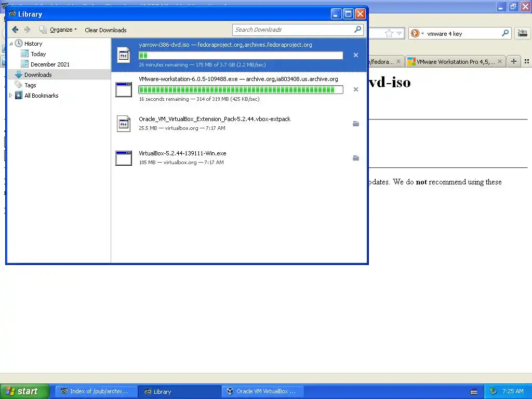Select All Bookmarks in sidebar
The width and height of the screenshot is (532, 399).
[x=41, y=96]
